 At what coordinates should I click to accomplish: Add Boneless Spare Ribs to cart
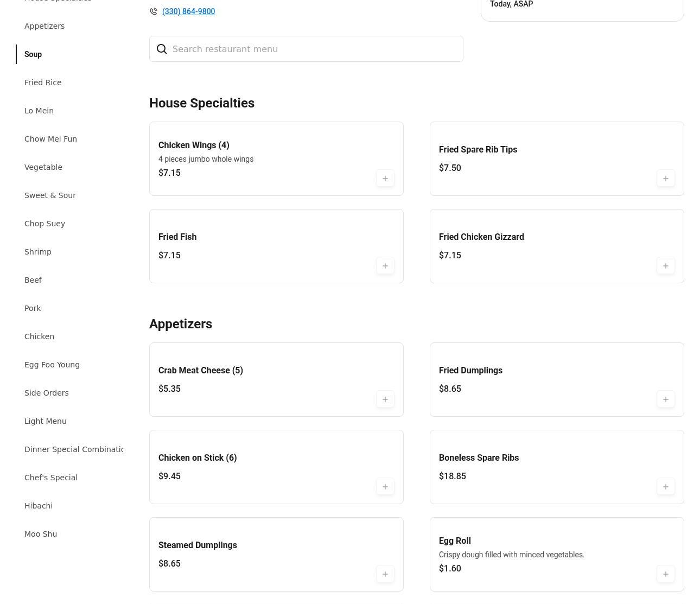click(665, 487)
